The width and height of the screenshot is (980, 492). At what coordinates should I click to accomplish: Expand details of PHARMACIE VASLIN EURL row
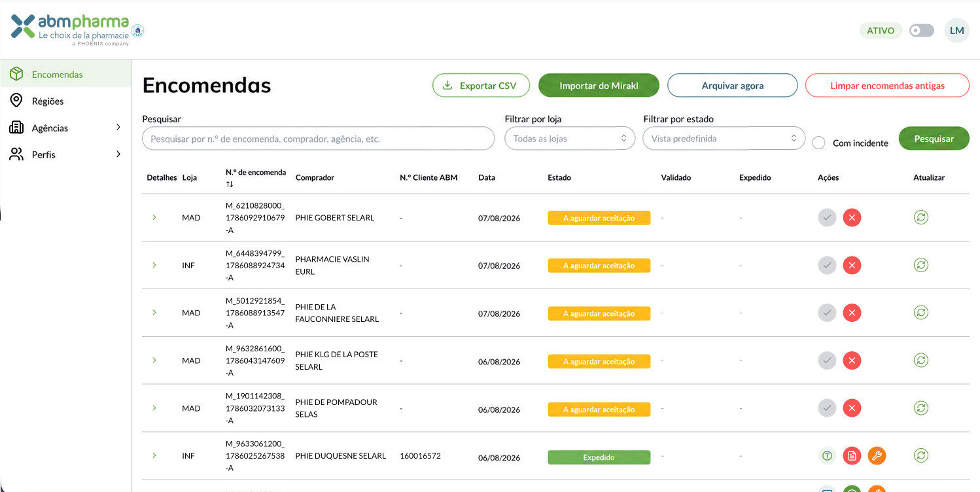coord(154,265)
